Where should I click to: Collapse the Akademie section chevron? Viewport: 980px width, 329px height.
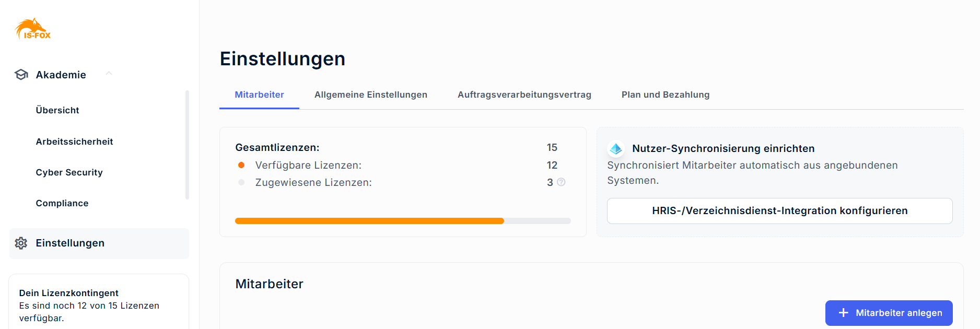point(109,74)
